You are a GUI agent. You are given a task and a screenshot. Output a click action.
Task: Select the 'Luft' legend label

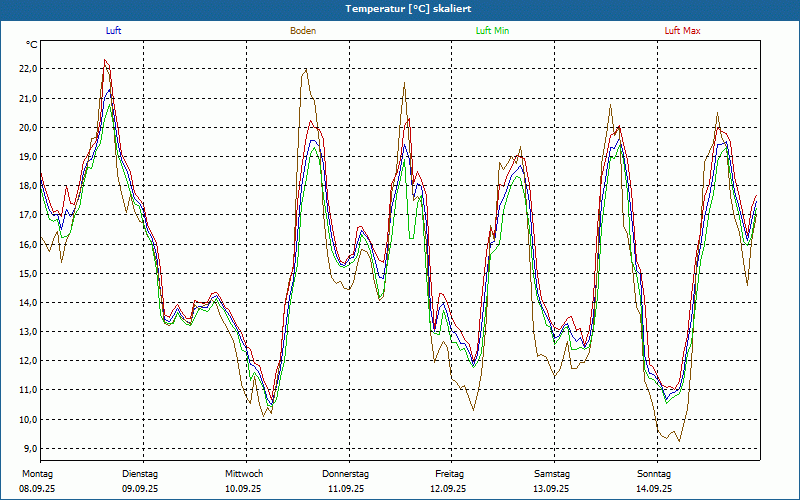click(114, 31)
